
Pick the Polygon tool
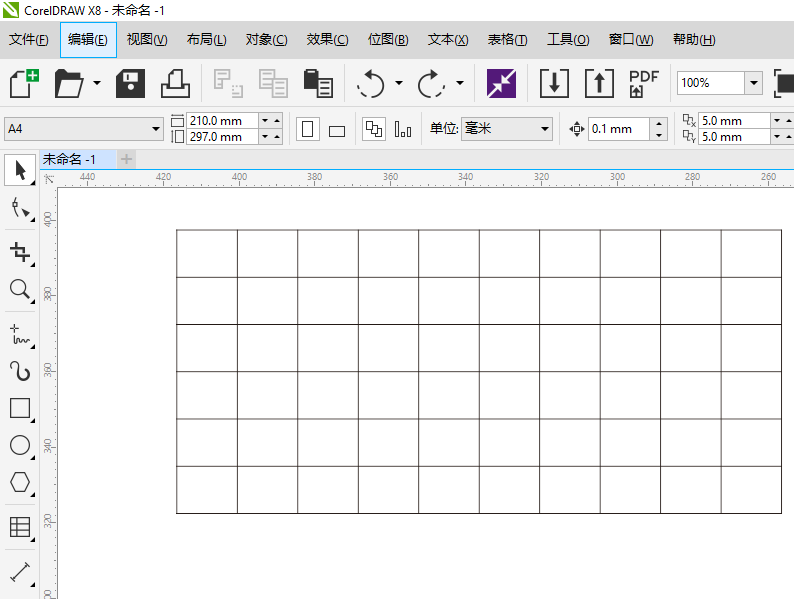tap(19, 482)
